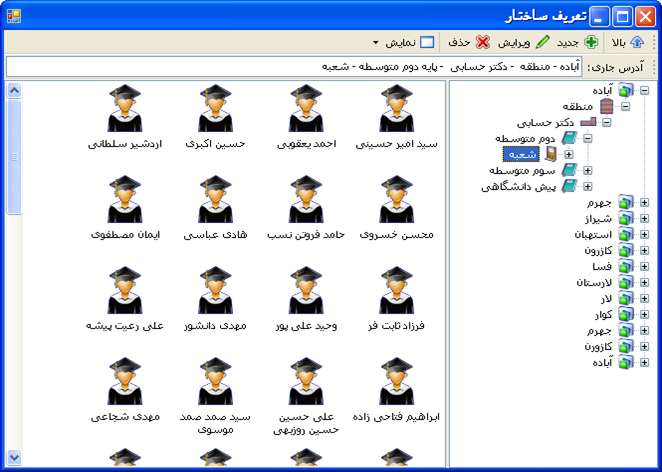Select student مهدی دانشور
The image size is (662, 472).
(215, 299)
